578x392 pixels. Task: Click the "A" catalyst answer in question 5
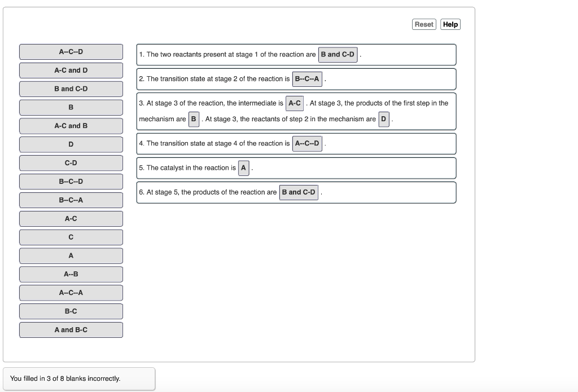pyautogui.click(x=243, y=168)
